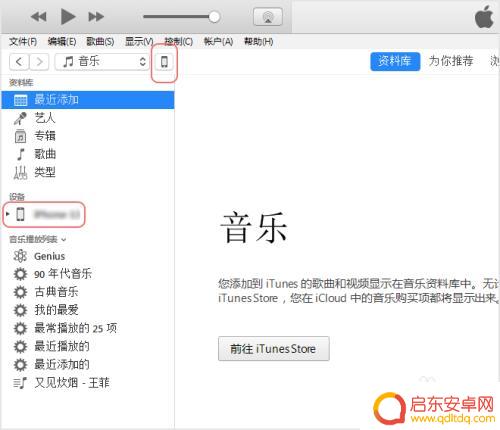
Task: Click the gear icon beside 最常播放的 25 项
Action: pos(20,328)
